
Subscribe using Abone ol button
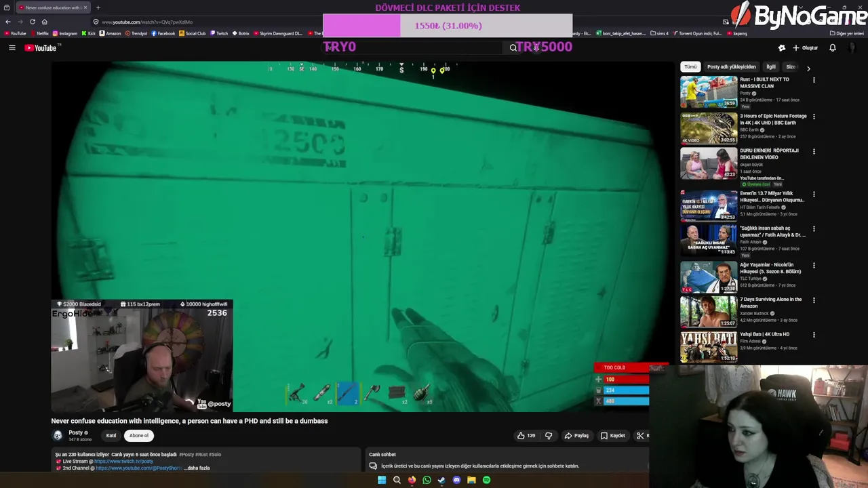click(x=139, y=436)
